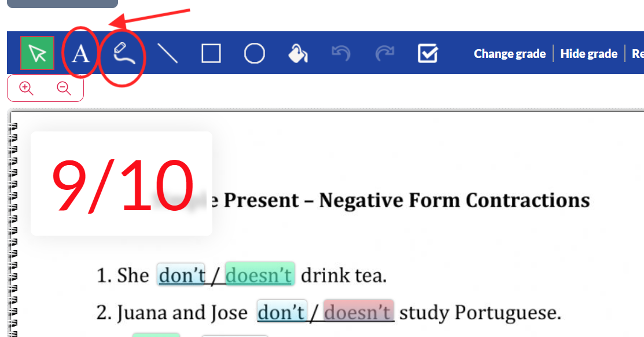Select the straight line tool

click(168, 53)
